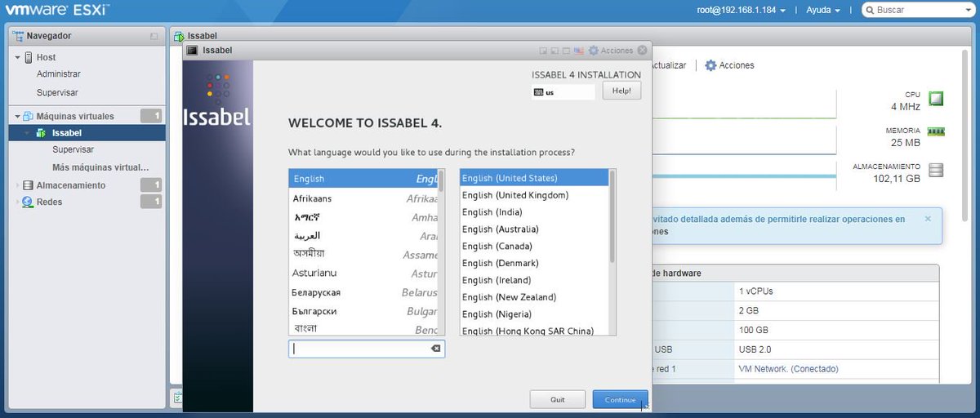
Task: Click the Quit button in installer
Action: (x=558, y=400)
